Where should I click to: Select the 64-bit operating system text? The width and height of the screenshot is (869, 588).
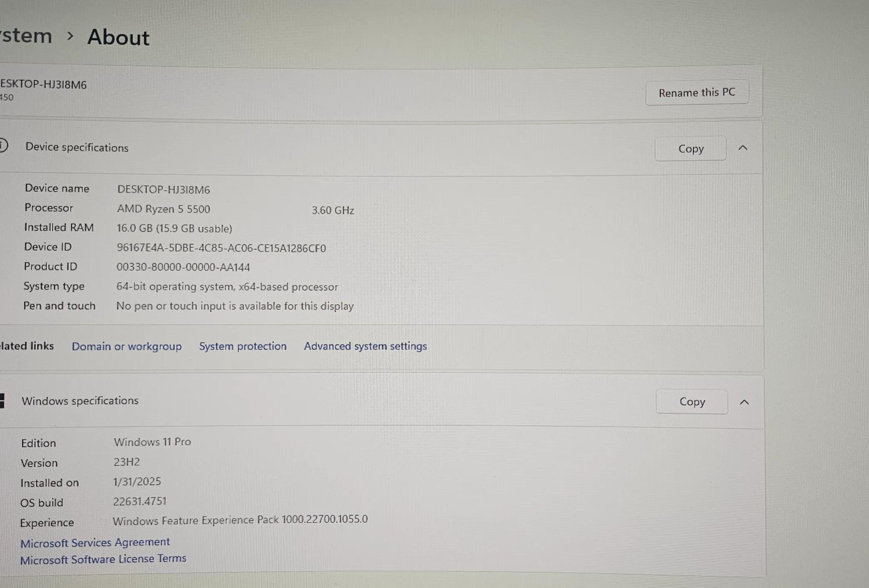[227, 287]
